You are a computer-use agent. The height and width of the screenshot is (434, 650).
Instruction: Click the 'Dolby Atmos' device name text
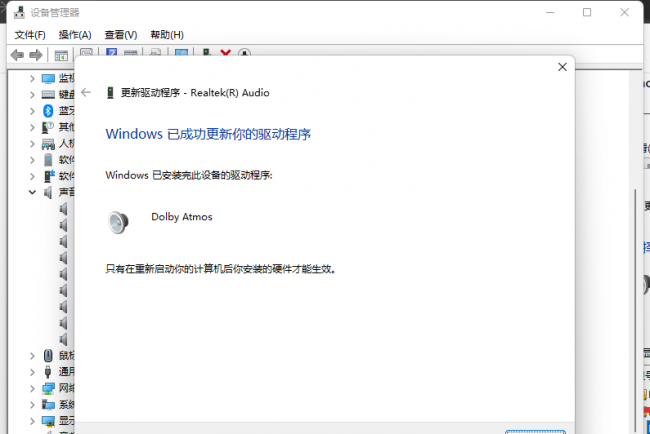[182, 217]
